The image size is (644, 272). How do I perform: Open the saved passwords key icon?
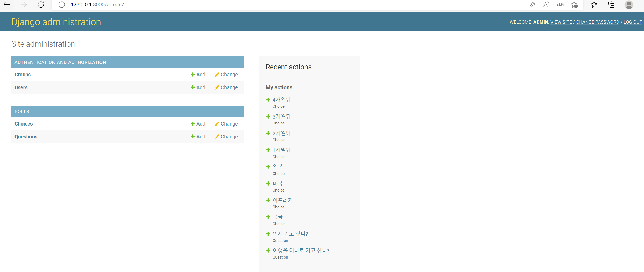[532, 5]
